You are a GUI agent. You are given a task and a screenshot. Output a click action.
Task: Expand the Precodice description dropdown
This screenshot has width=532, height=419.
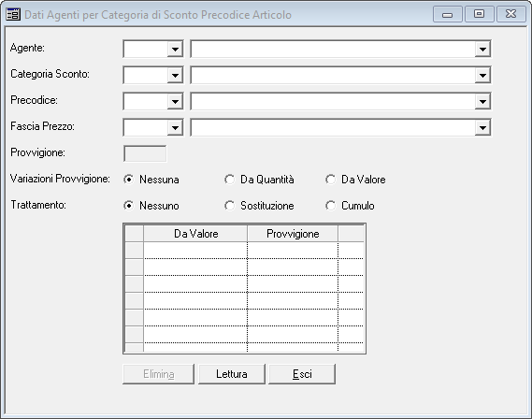(482, 101)
